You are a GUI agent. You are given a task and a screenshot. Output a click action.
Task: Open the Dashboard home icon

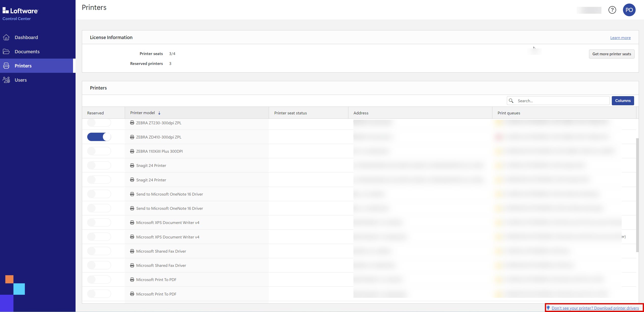(x=6, y=37)
